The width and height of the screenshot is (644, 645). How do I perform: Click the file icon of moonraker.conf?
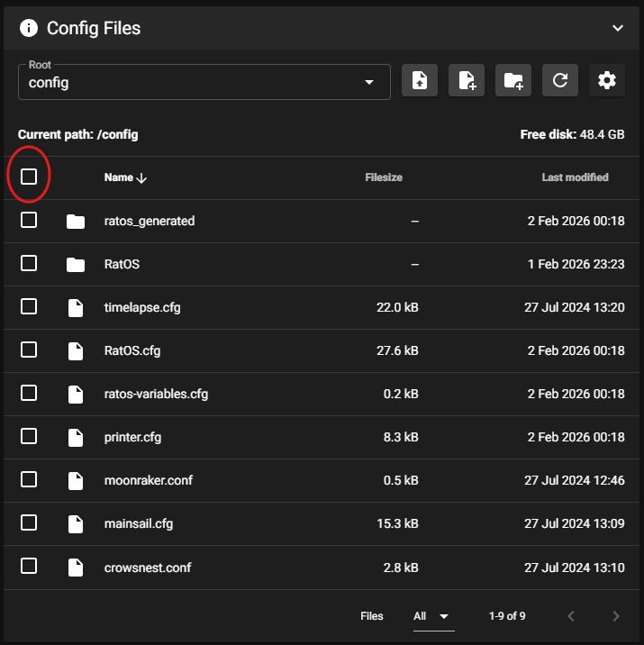(x=76, y=480)
